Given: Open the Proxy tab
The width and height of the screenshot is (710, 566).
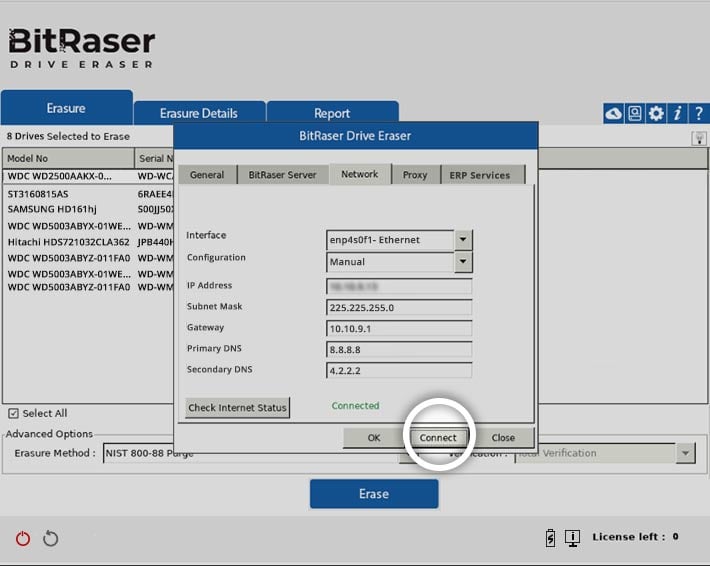Looking at the screenshot, I should pos(415,175).
